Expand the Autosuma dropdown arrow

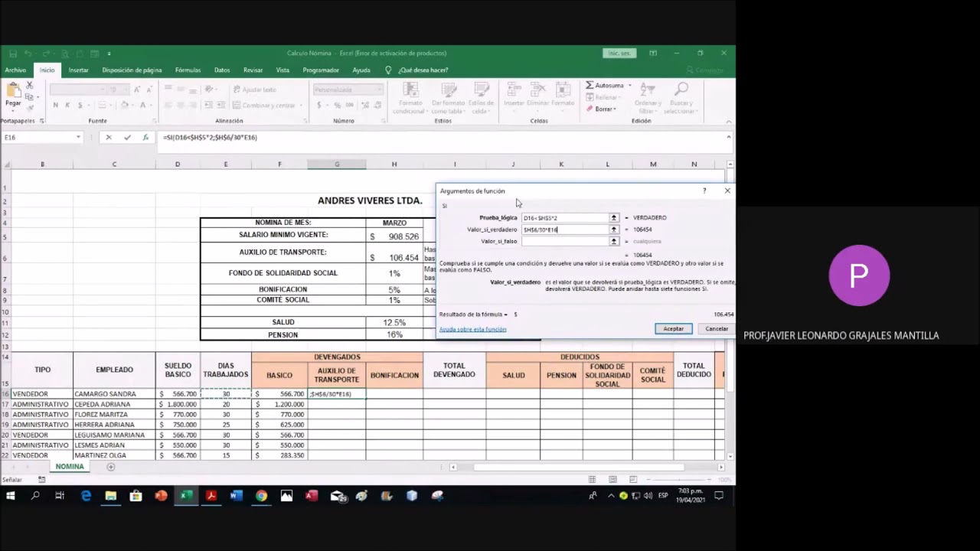[630, 86]
